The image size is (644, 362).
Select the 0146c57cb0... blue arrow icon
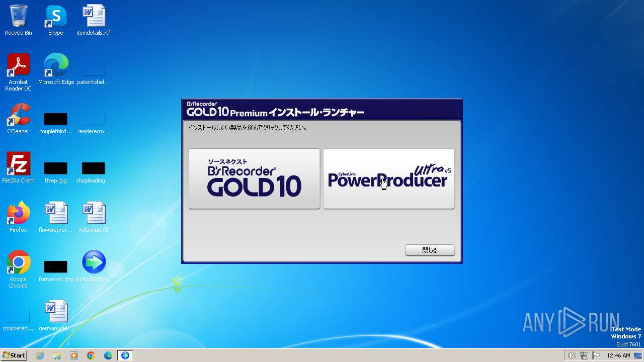point(94,266)
